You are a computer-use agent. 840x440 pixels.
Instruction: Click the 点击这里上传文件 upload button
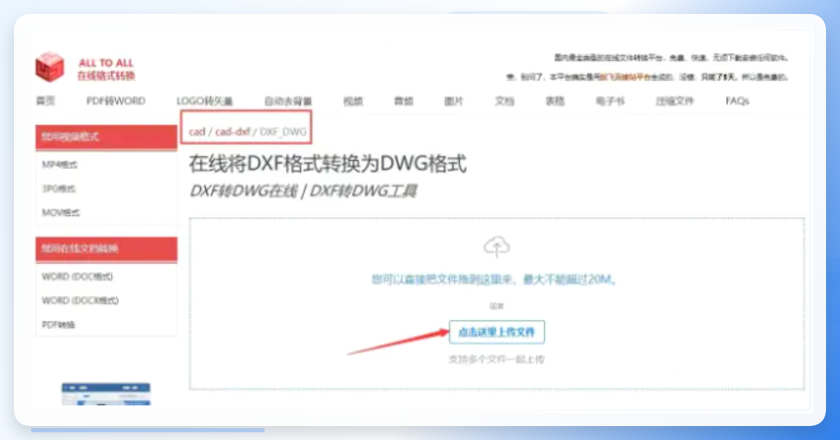497,332
